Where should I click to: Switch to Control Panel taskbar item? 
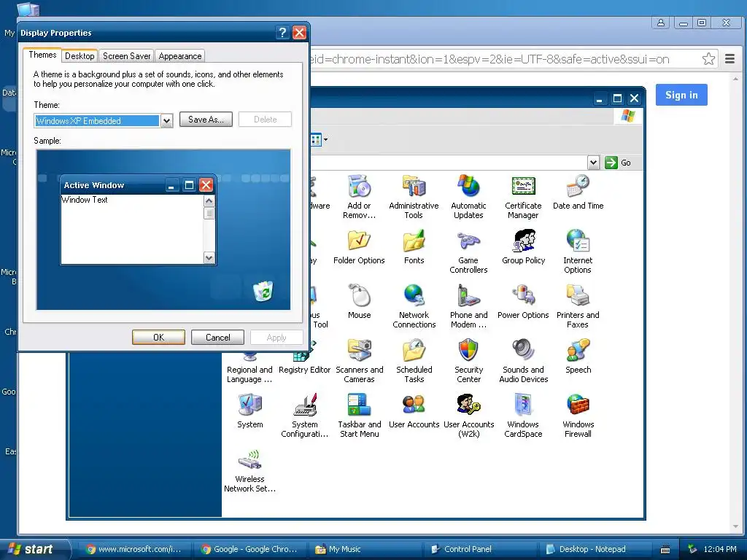coord(480,549)
